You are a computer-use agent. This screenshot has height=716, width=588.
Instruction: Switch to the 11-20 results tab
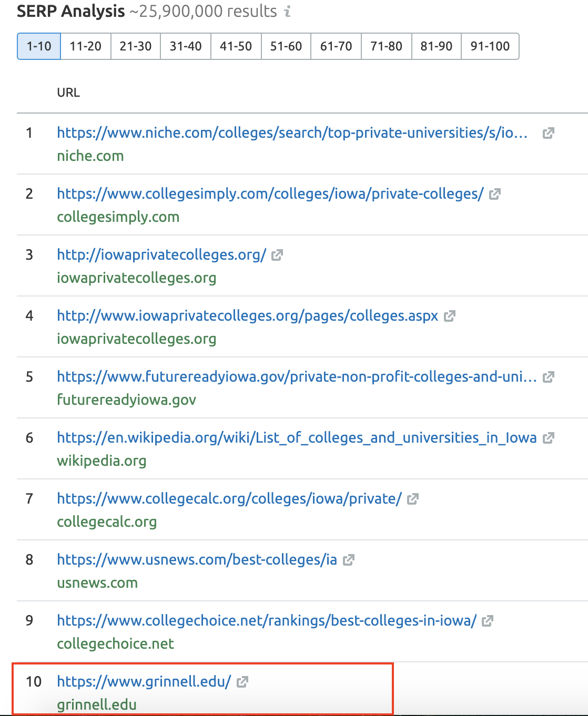(x=86, y=46)
